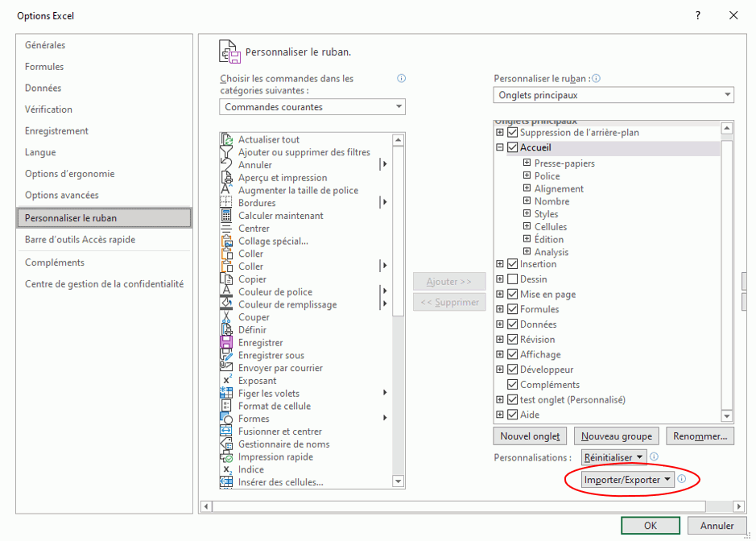Image resolution: width=756 pixels, height=541 pixels.
Task: Open the Commandes courantes dropdown
Action: coord(312,106)
